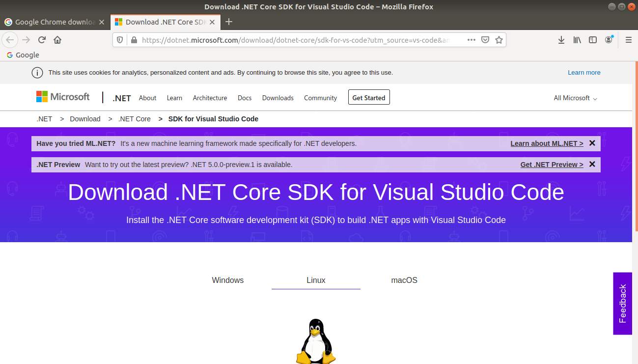Screen dimensions: 638x364
Task: Click .NET breadcrumb link
Action: 44,119
